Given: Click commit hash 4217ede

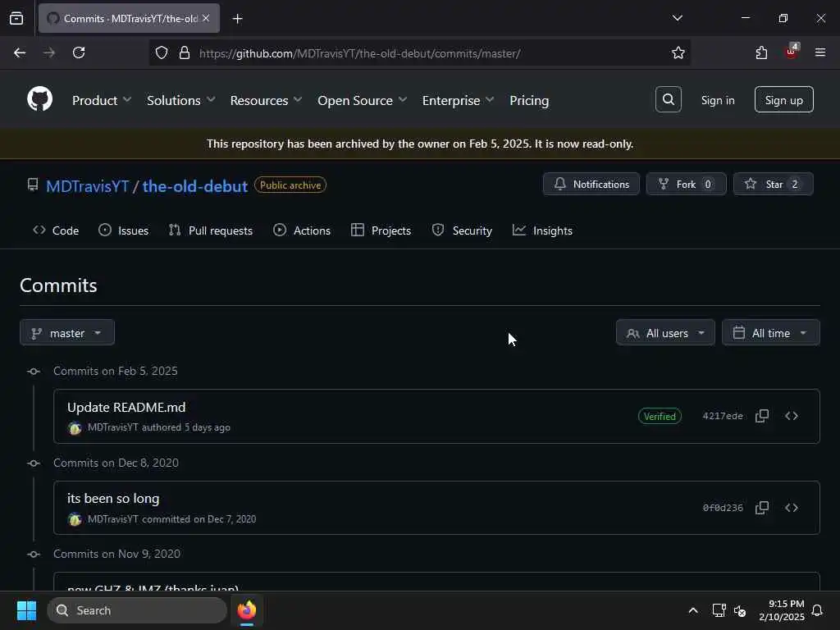Looking at the screenshot, I should pyautogui.click(x=723, y=416).
